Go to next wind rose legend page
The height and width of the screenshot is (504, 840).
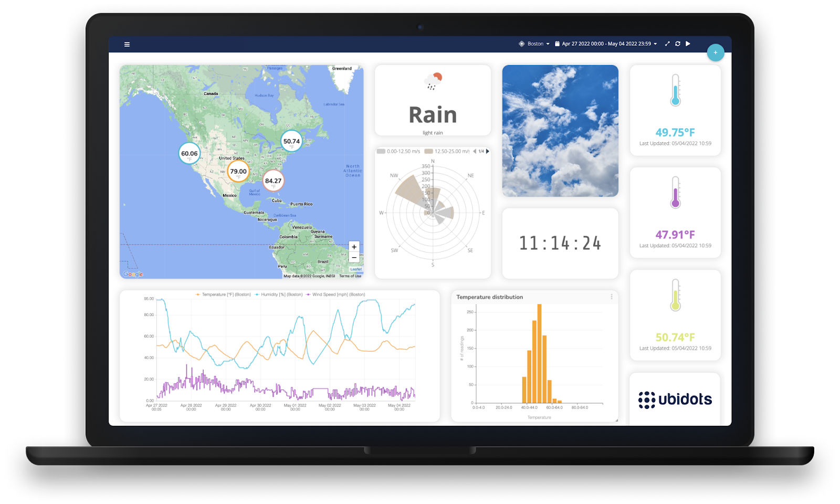(488, 151)
